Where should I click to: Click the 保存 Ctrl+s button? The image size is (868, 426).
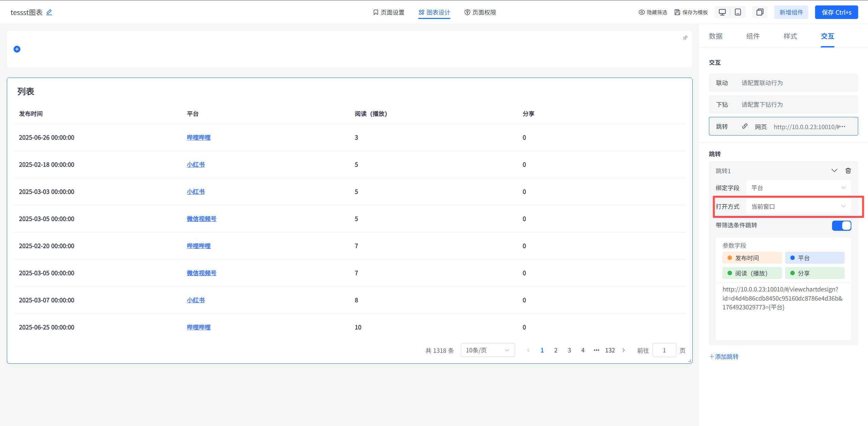tap(836, 12)
